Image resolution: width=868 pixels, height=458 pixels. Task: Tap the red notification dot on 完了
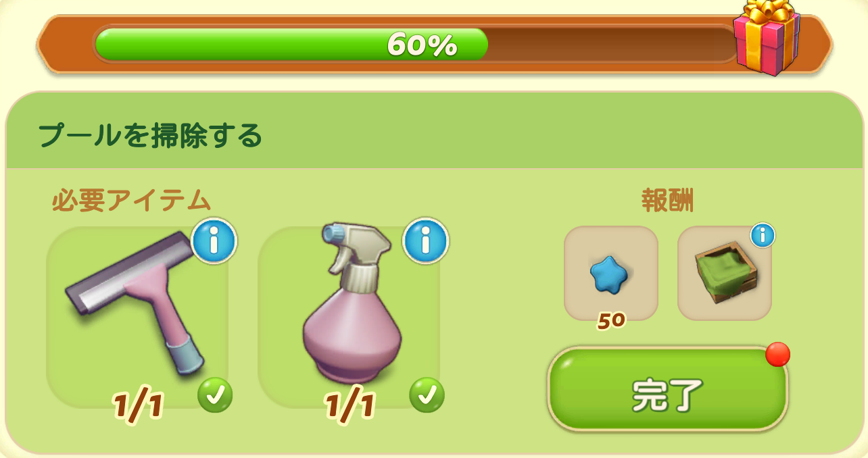tap(777, 354)
